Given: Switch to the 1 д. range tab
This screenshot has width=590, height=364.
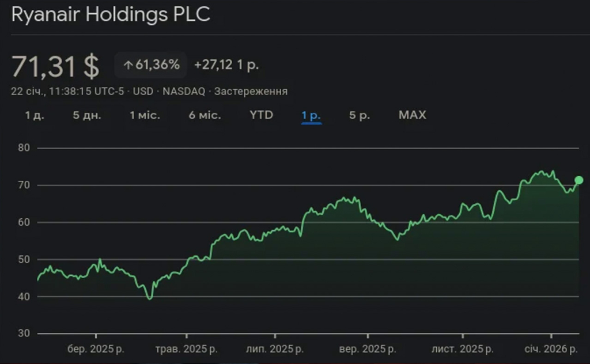Looking at the screenshot, I should (35, 115).
